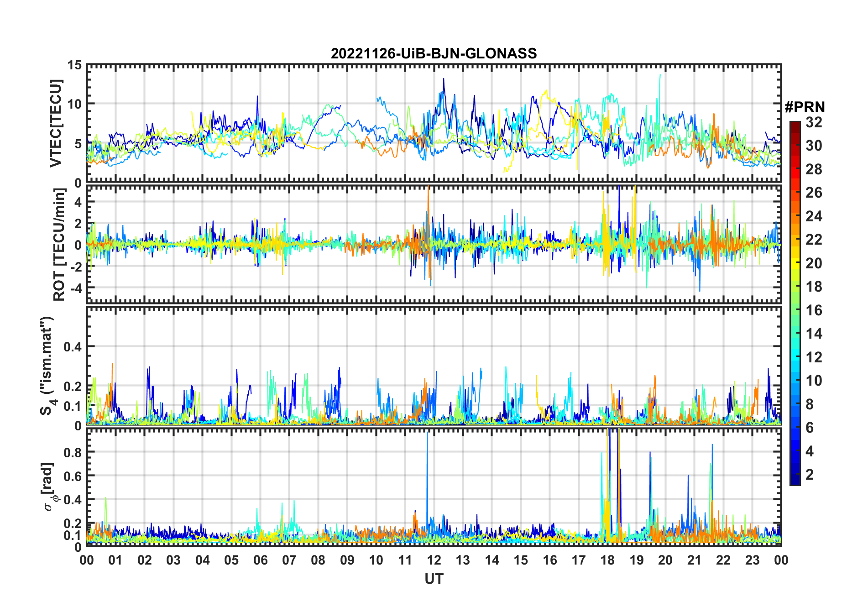Select the VTEC[TECU] y-axis label
The height and width of the screenshot is (607, 868).
56,123
